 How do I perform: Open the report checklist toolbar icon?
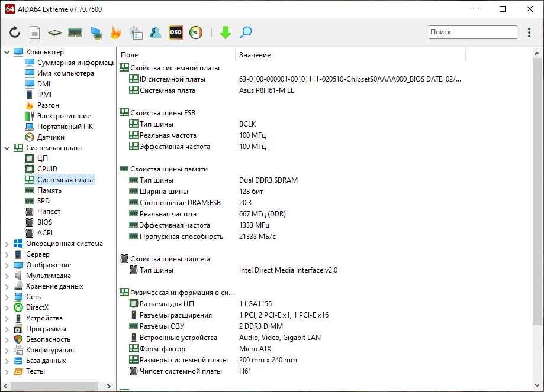[x=136, y=33]
